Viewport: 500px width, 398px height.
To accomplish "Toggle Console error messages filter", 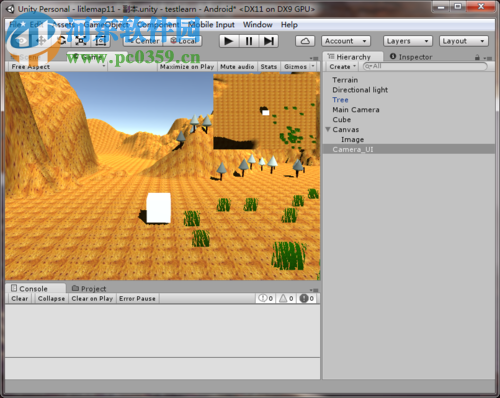I will [307, 298].
